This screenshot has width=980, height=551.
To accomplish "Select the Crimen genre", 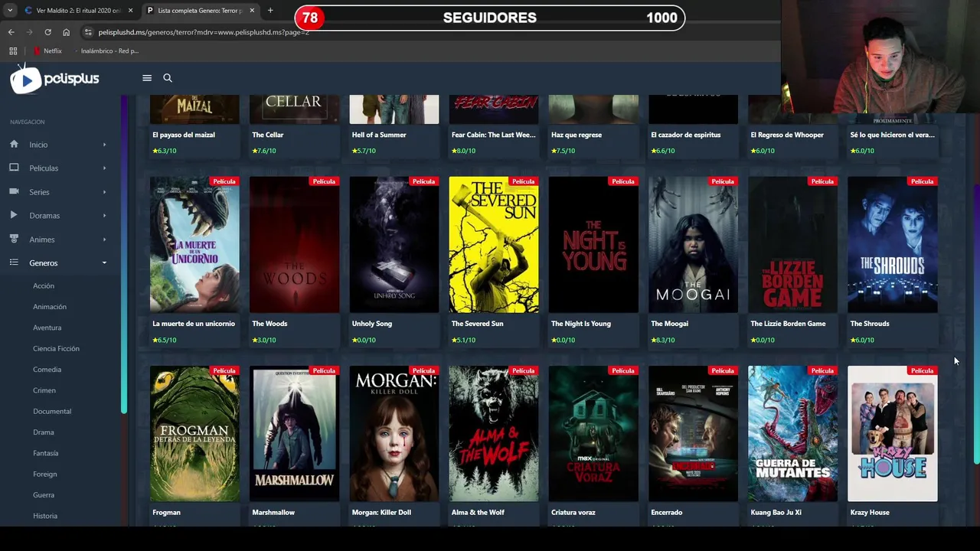I will pos(44,390).
